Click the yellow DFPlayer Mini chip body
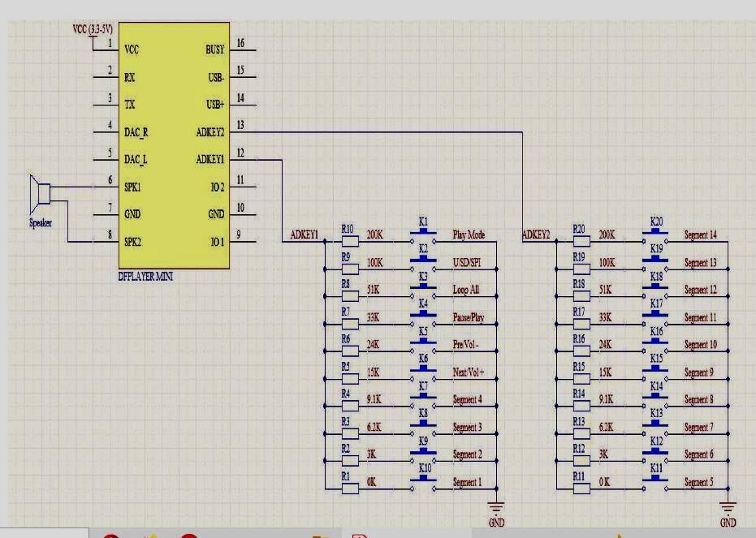Image resolution: width=756 pixels, height=538 pixels. 174,145
